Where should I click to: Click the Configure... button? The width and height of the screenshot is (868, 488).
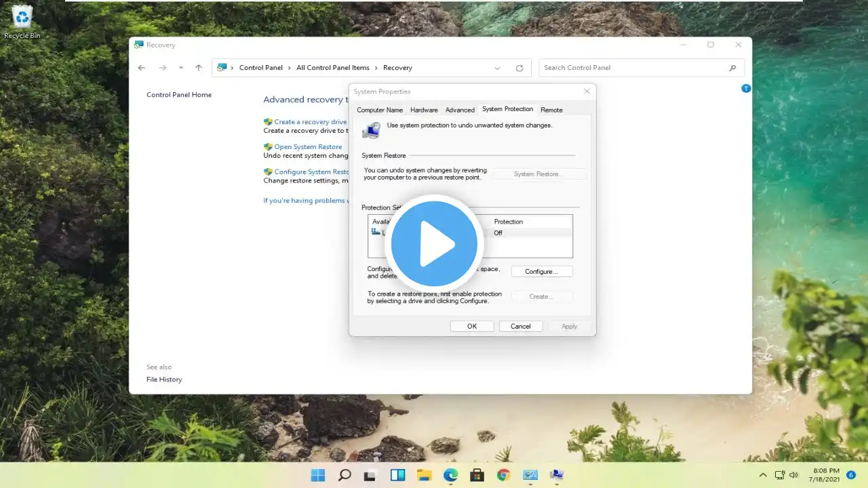point(541,272)
